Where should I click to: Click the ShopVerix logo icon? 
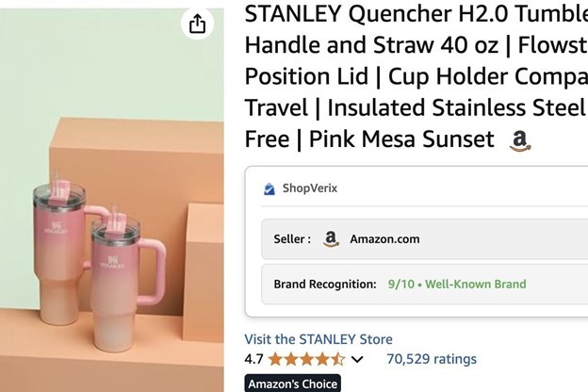coord(270,188)
